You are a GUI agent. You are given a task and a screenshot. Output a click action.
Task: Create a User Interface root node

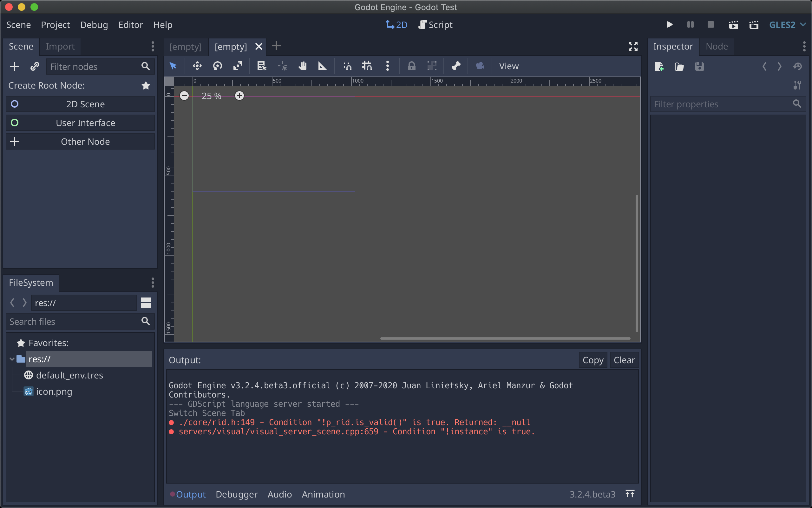(x=80, y=123)
